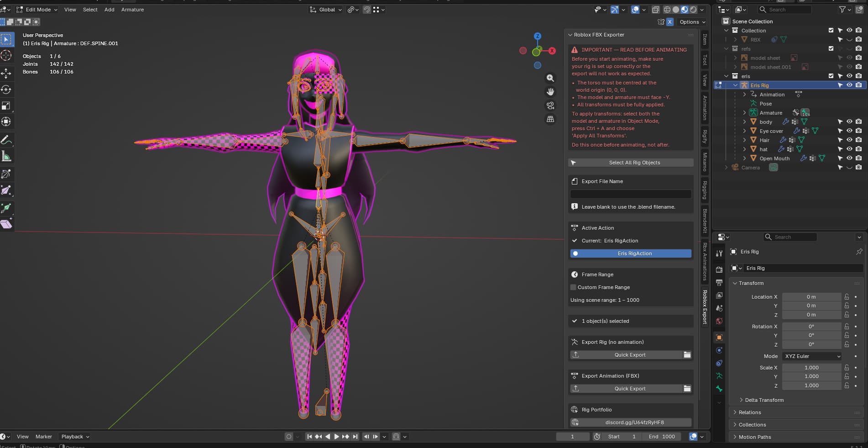Click Quick Export under Export Animation (FBX)
The height and width of the screenshot is (448, 868).
626,389
